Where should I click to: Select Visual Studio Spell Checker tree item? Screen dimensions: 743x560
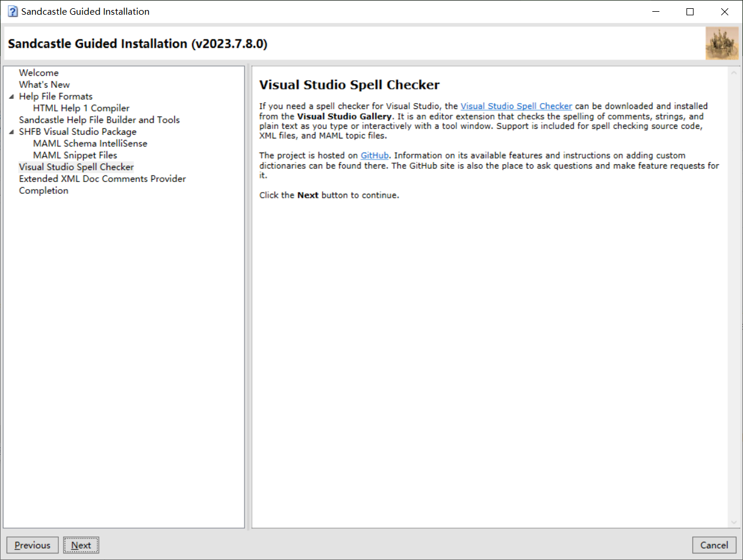(x=77, y=167)
